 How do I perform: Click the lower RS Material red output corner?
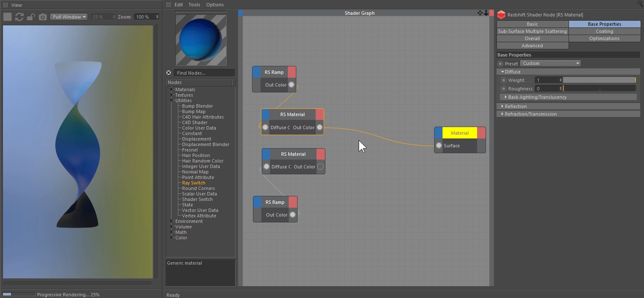[321, 154]
